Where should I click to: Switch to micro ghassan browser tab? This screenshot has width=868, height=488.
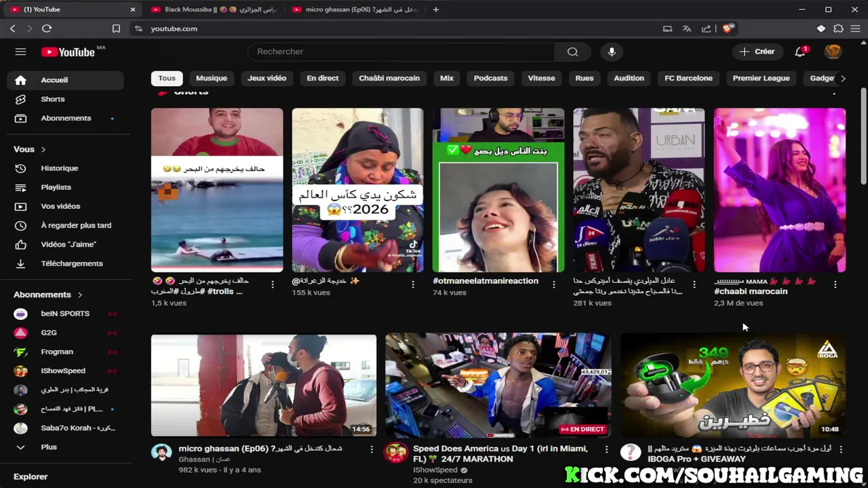tap(355, 9)
